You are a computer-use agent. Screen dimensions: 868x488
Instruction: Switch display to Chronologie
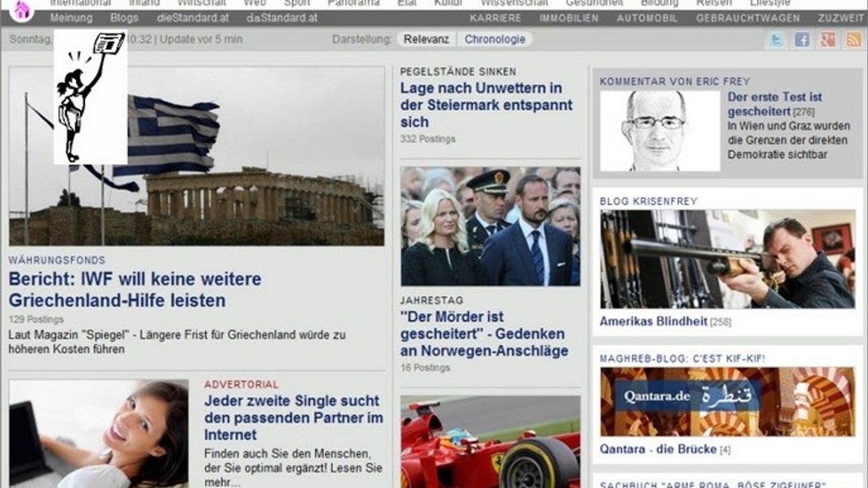click(495, 39)
